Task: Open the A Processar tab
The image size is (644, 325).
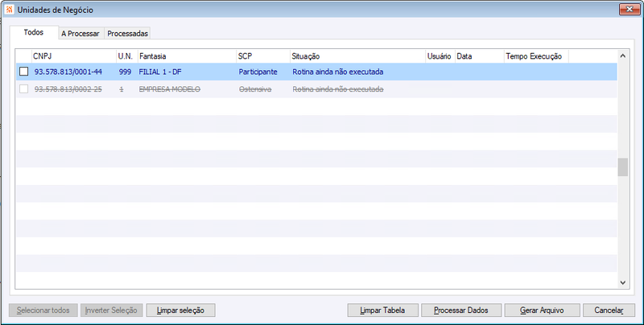Action: (x=80, y=34)
